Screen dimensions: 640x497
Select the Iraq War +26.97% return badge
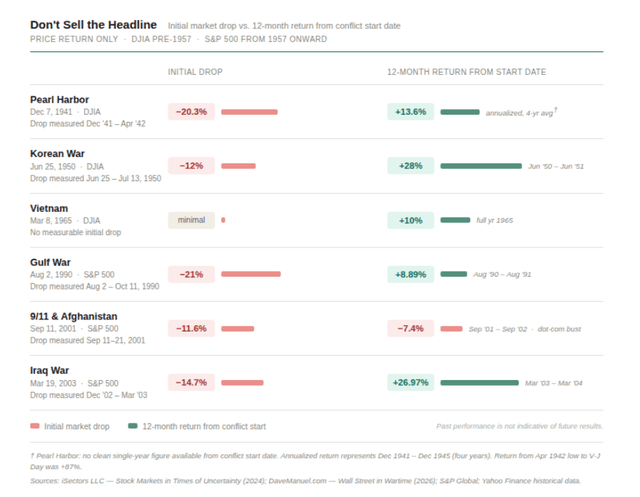click(x=411, y=382)
